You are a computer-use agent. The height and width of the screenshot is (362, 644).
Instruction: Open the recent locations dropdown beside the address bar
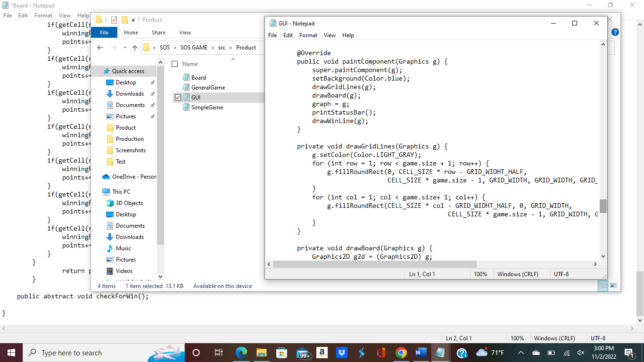pos(125,48)
